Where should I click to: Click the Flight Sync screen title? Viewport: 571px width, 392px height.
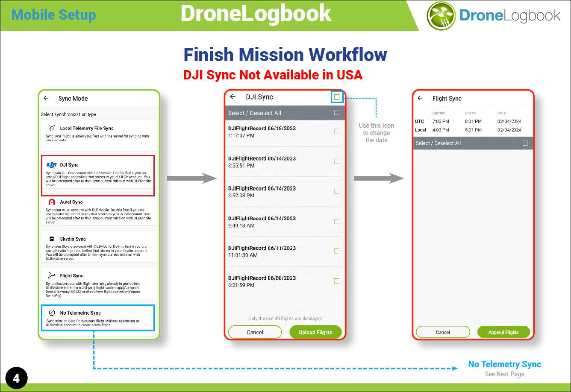447,99
